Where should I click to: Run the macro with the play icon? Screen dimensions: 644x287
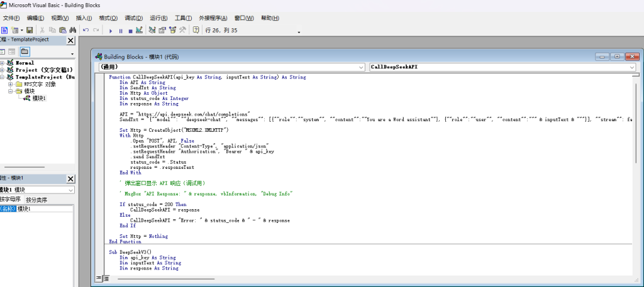point(111,30)
